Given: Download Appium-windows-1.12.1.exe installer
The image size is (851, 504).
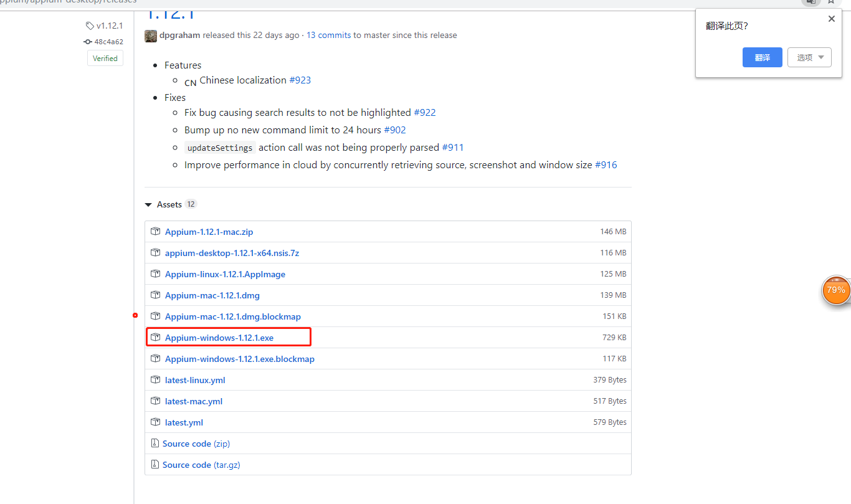Looking at the screenshot, I should 219,338.
